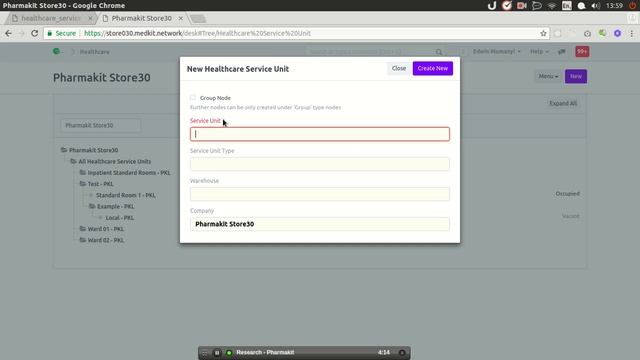The height and width of the screenshot is (360, 640).
Task: Open the Menu dropdown button
Action: tap(548, 76)
